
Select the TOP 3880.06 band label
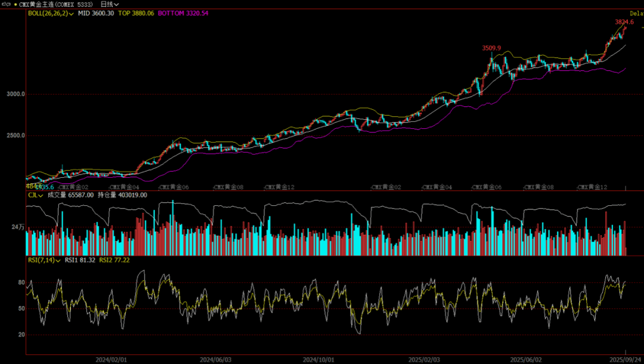coord(136,13)
